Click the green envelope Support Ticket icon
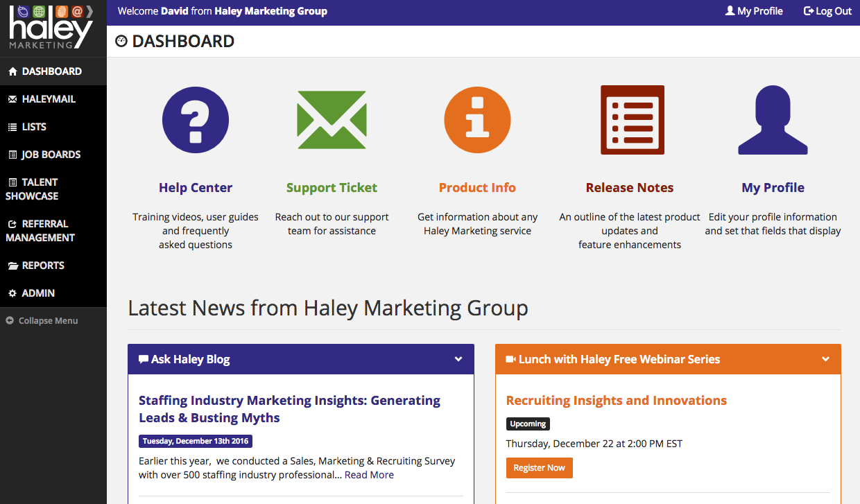The image size is (860, 504). 332,120
